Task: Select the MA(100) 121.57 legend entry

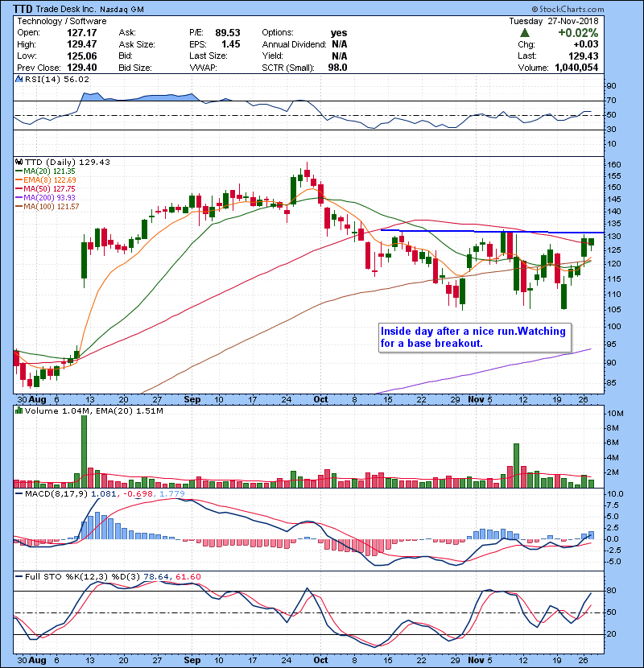Action: (x=47, y=207)
